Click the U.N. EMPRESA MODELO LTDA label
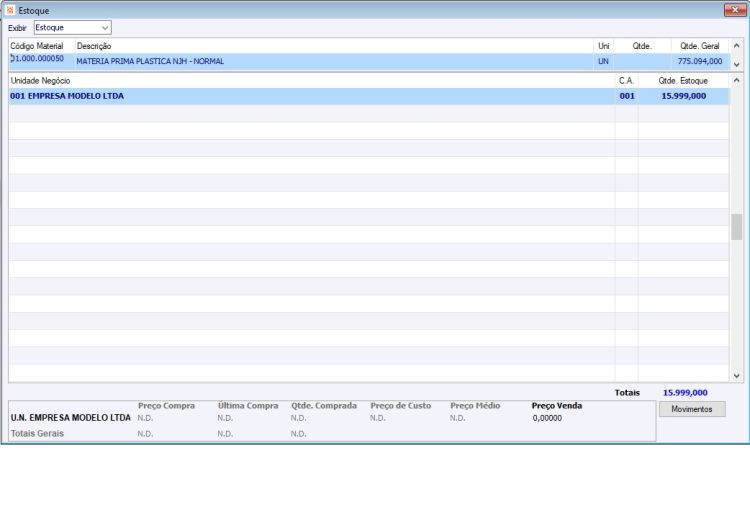The height and width of the screenshot is (523, 750). [70, 418]
